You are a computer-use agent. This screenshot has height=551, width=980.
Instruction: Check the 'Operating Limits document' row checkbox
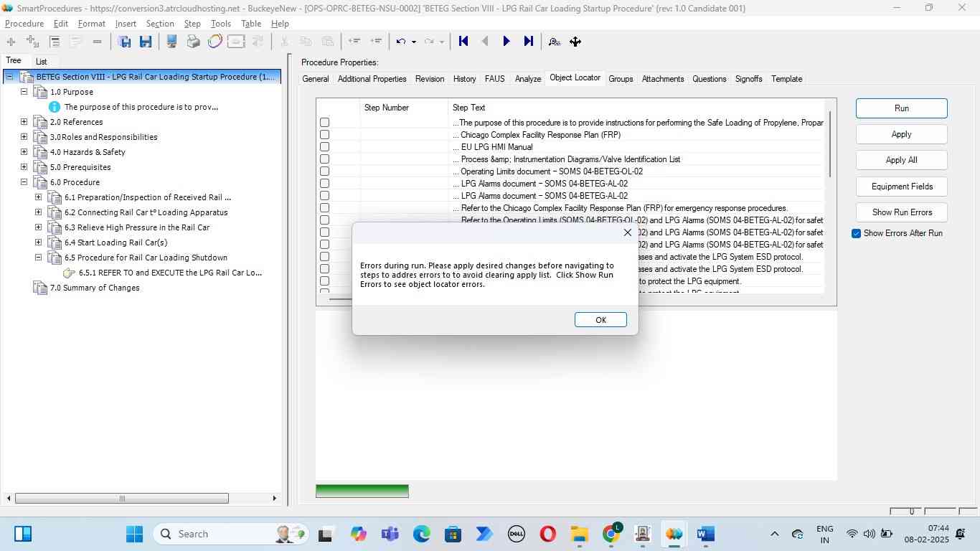[x=324, y=171]
